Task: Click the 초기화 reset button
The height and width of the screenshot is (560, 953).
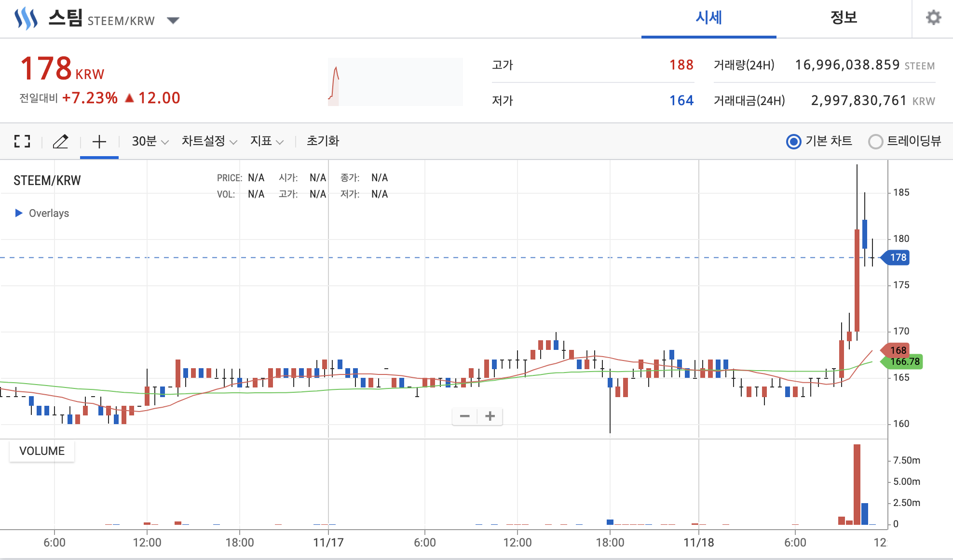Action: pos(323,141)
